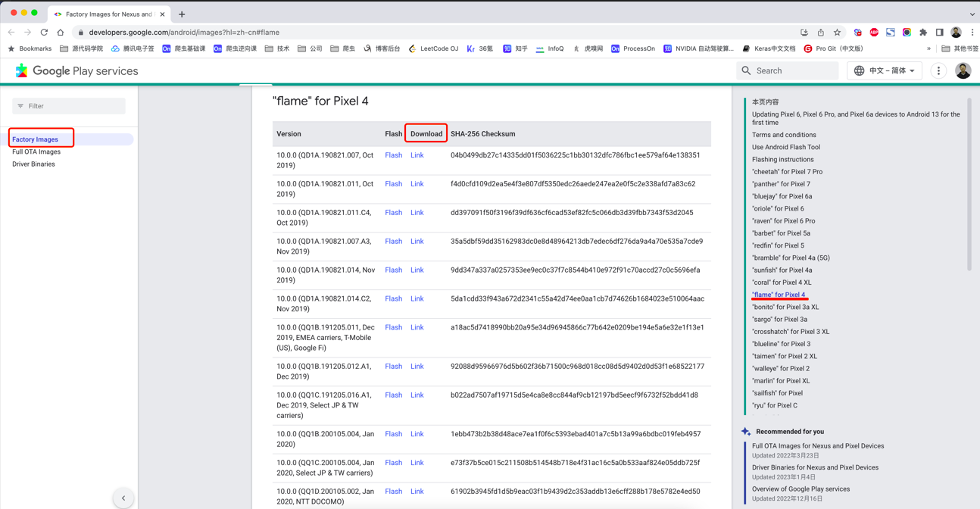Open the Google account avatar on page
The image size is (980, 509).
pyautogui.click(x=963, y=70)
